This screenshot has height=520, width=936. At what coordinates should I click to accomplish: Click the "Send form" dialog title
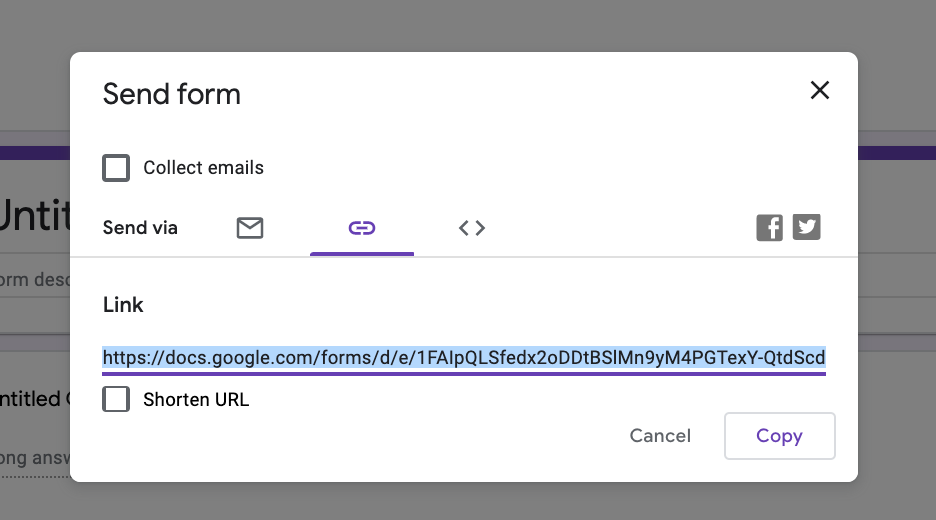click(172, 95)
